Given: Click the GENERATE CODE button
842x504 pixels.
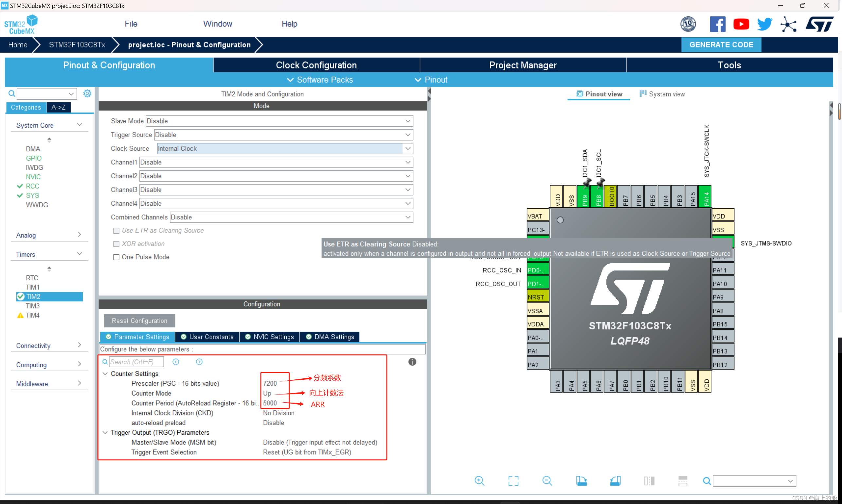Looking at the screenshot, I should [x=721, y=45].
